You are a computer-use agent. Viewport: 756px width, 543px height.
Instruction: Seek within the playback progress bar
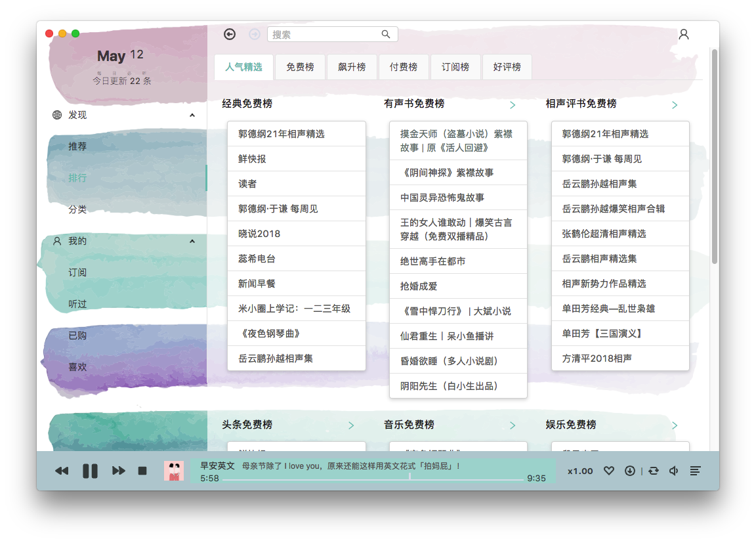373,479
